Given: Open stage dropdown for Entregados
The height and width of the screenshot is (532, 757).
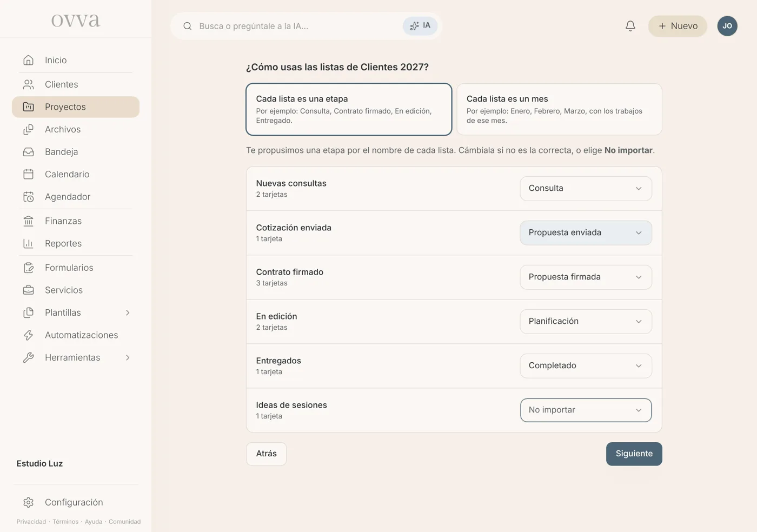Looking at the screenshot, I should pyautogui.click(x=586, y=365).
